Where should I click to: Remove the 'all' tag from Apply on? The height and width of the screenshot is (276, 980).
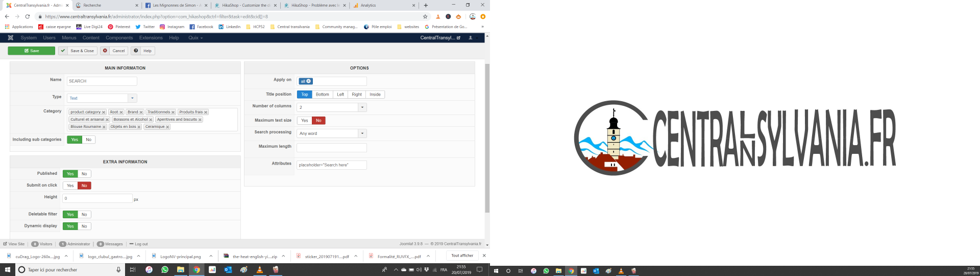[308, 81]
